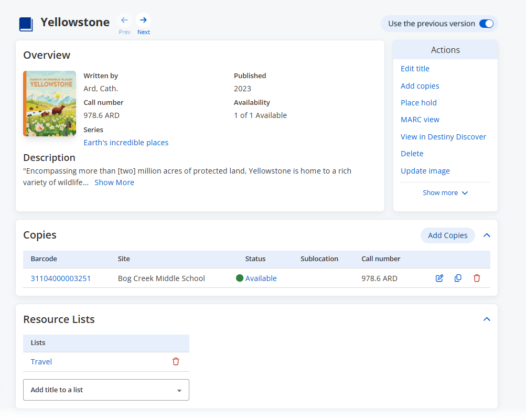Open the Earth's incredible places series link

click(x=126, y=143)
